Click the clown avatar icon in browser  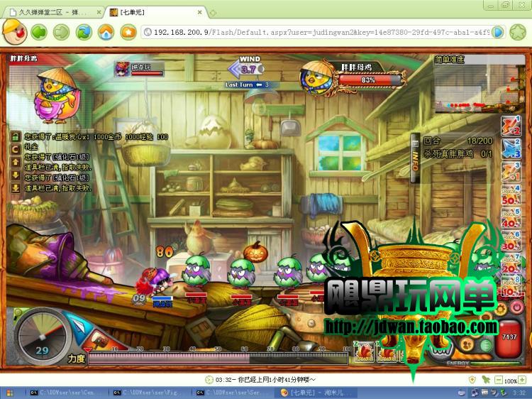click(x=14, y=31)
